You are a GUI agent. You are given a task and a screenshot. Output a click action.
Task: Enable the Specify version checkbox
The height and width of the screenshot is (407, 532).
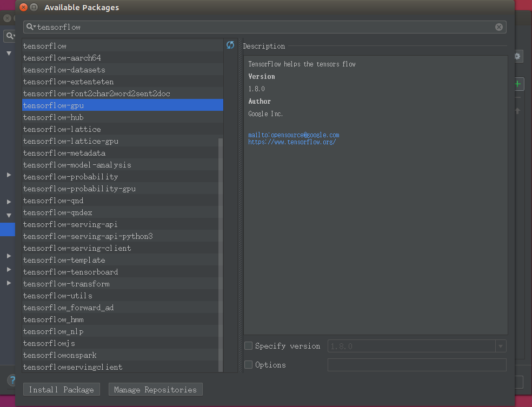(x=249, y=346)
